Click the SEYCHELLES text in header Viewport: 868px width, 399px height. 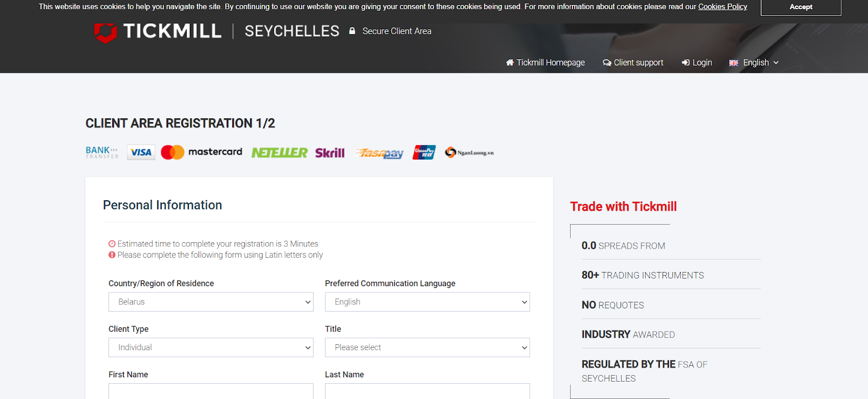(x=292, y=31)
